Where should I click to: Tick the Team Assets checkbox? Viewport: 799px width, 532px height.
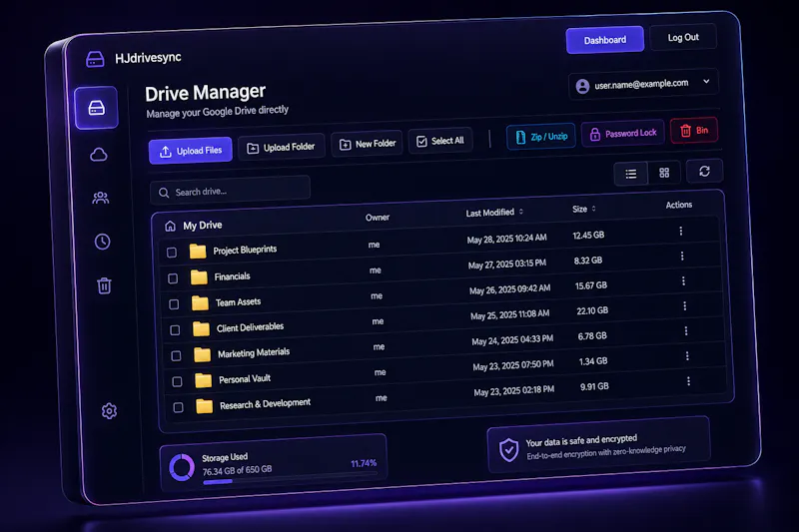174,304
